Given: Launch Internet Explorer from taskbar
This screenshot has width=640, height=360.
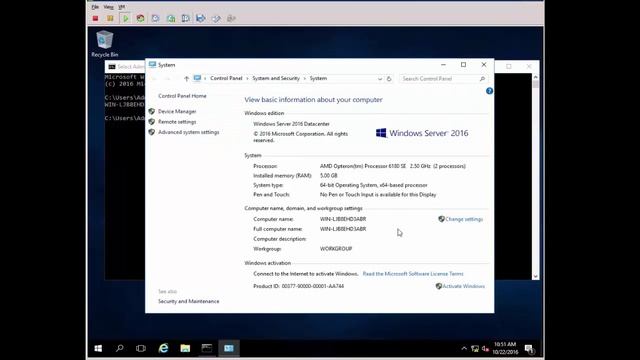Looking at the screenshot, I should click(x=163, y=349).
